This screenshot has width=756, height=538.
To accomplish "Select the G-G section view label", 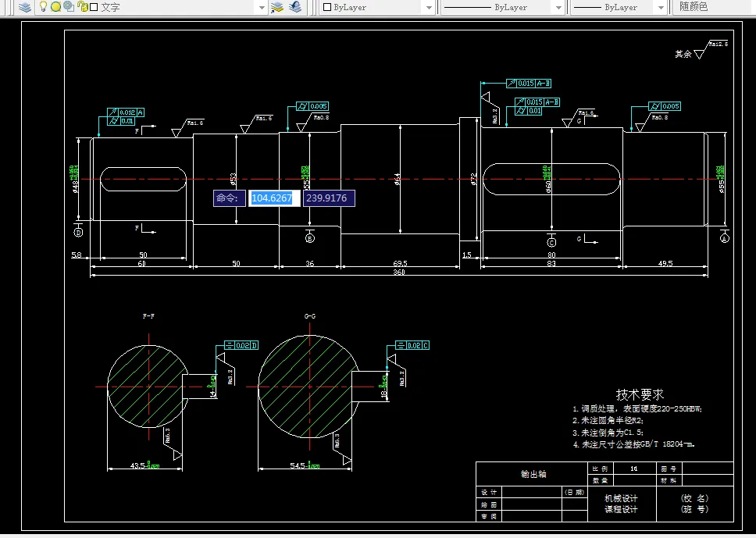I will click(310, 316).
